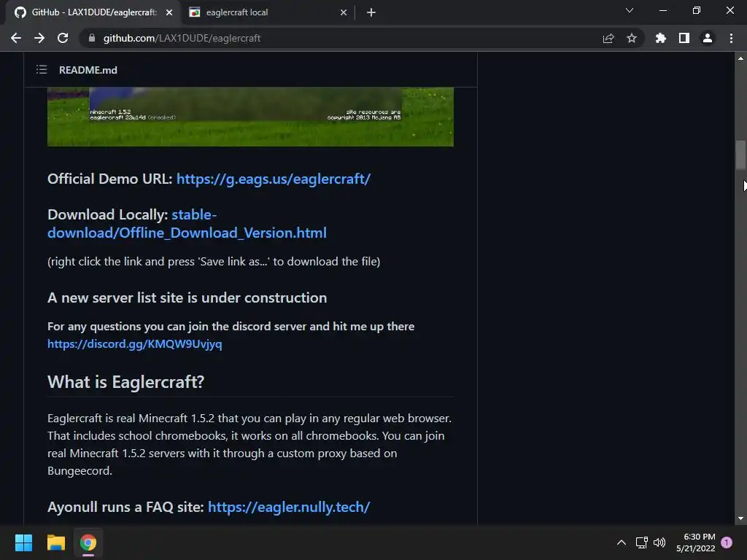Bookmark this page with the star
The height and width of the screenshot is (560, 747).
point(632,38)
